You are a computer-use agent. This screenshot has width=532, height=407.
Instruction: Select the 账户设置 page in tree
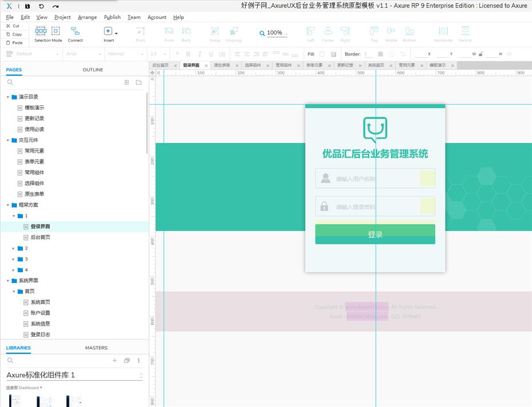coord(41,313)
